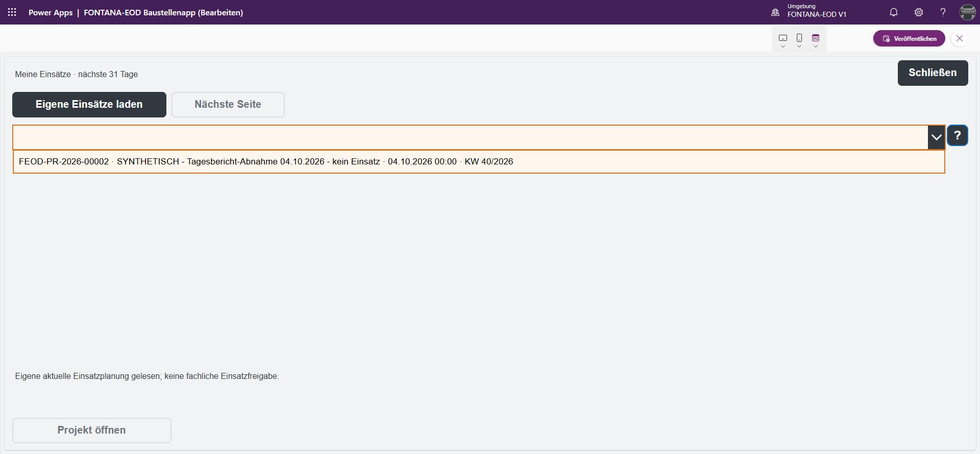Go to Nächste Seite

pos(228,105)
